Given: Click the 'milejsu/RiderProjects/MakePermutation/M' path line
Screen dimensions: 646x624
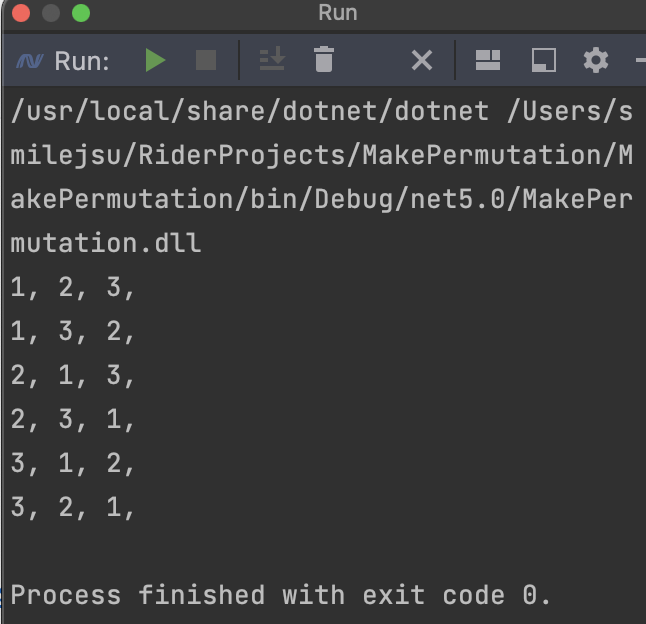Looking at the screenshot, I should click(x=321, y=156).
